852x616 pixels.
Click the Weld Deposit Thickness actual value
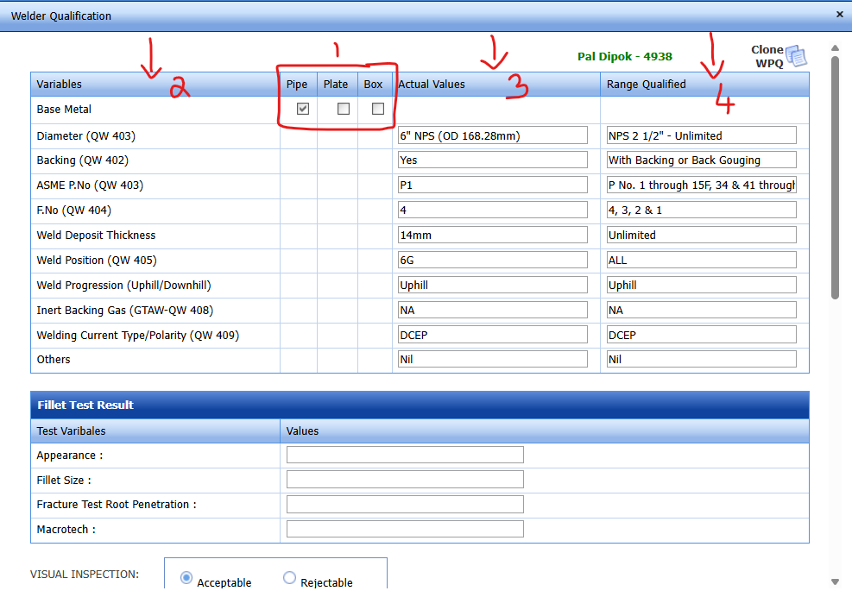(492, 236)
